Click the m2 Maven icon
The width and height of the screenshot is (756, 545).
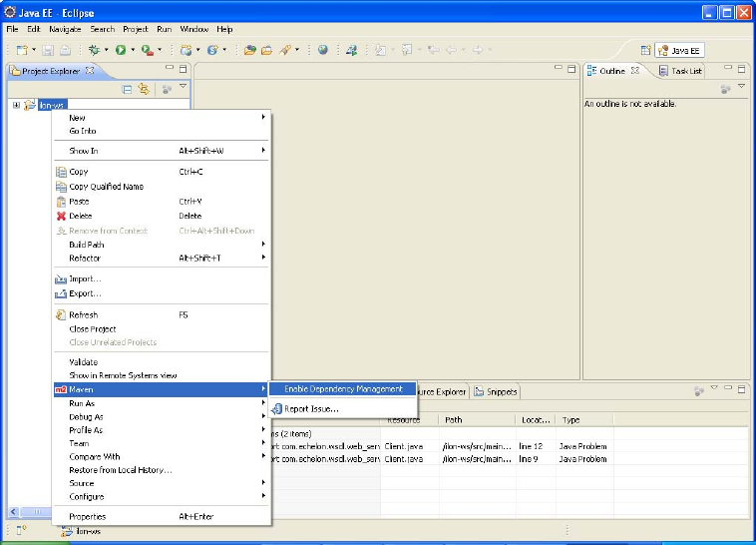click(61, 389)
